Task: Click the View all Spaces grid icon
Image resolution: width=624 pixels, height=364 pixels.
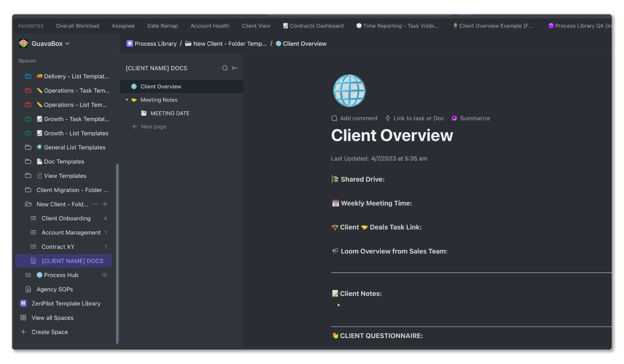Action: [x=24, y=317]
